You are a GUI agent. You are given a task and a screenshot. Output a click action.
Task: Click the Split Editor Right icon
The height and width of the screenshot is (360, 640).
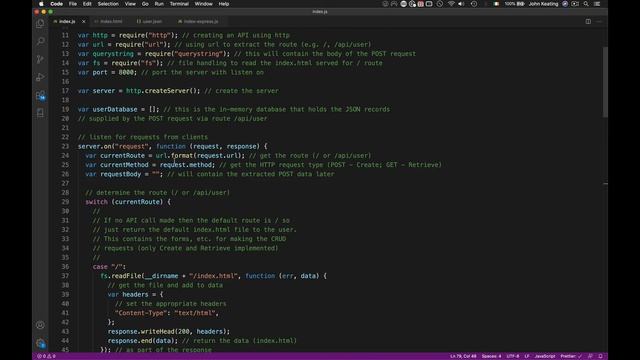[588, 21]
